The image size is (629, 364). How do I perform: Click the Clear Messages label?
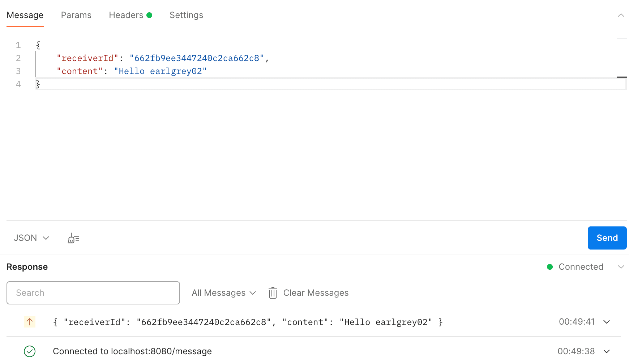[316, 293]
